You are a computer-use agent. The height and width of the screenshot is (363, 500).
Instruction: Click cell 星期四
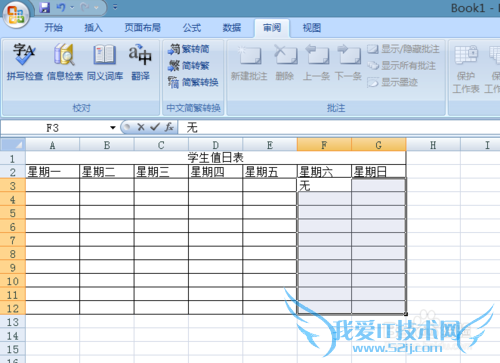[x=215, y=172]
